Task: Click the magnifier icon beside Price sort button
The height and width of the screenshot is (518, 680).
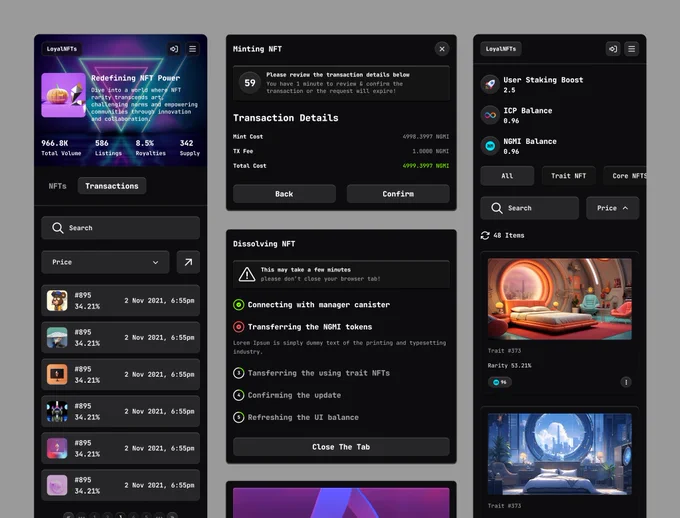Action: click(497, 208)
